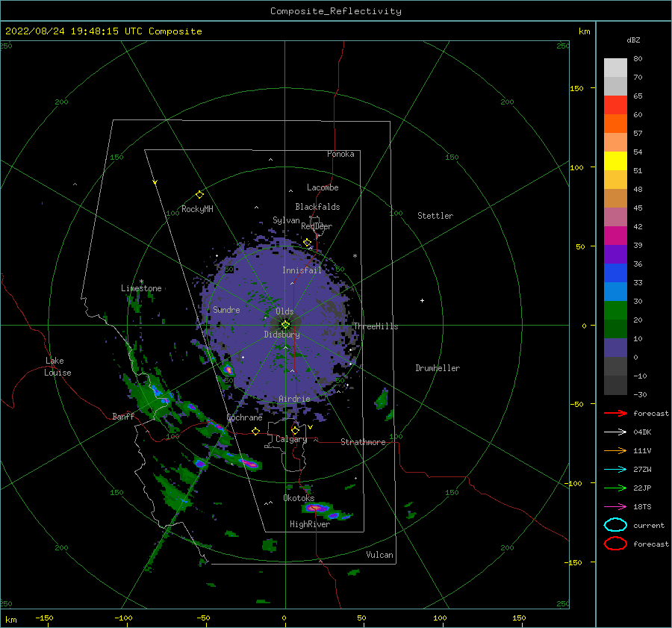The image size is (672, 628).
Task: Click the Drumheller city label
Action: point(438,368)
